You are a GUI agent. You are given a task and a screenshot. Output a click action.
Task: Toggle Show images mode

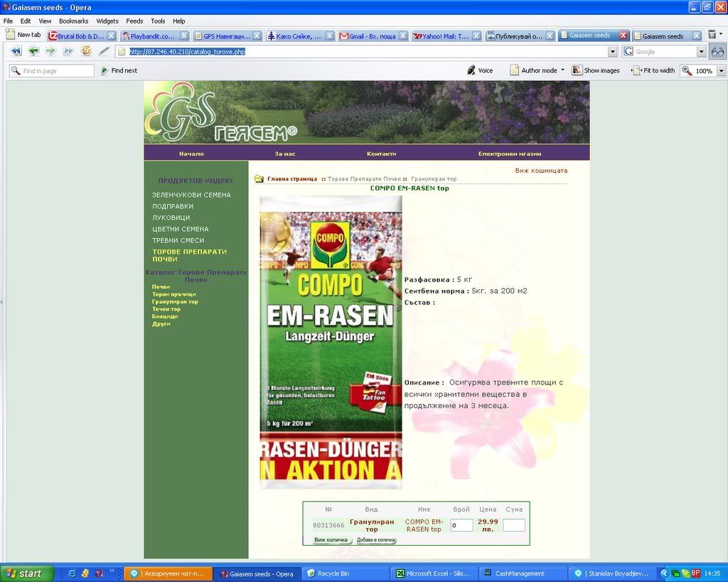click(x=577, y=70)
